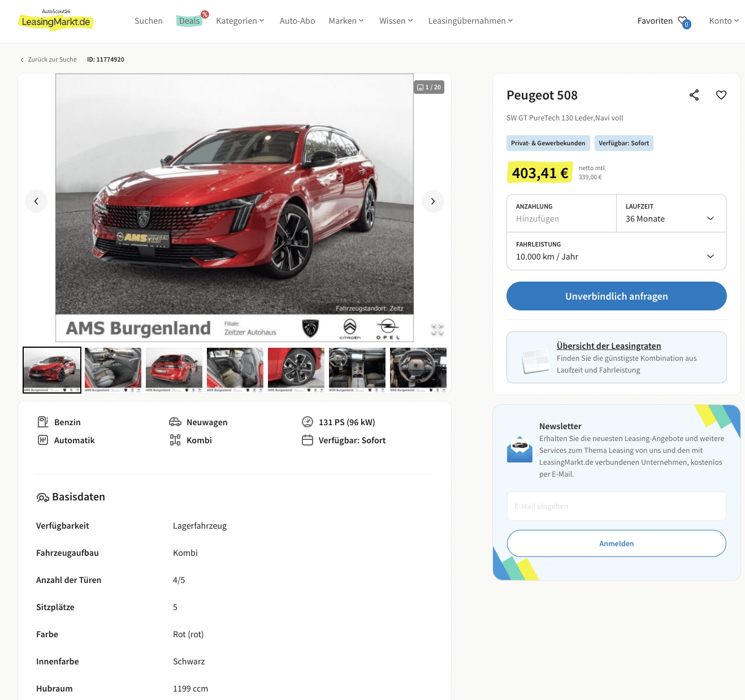Click the ID: 11774920 text
This screenshot has height=700, width=745.
[106, 59]
